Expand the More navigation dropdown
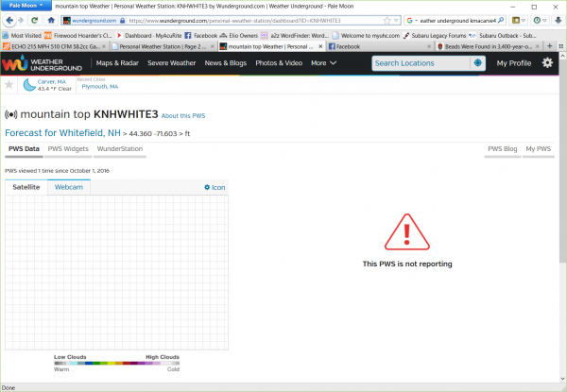This screenshot has width=567, height=392. tap(323, 63)
